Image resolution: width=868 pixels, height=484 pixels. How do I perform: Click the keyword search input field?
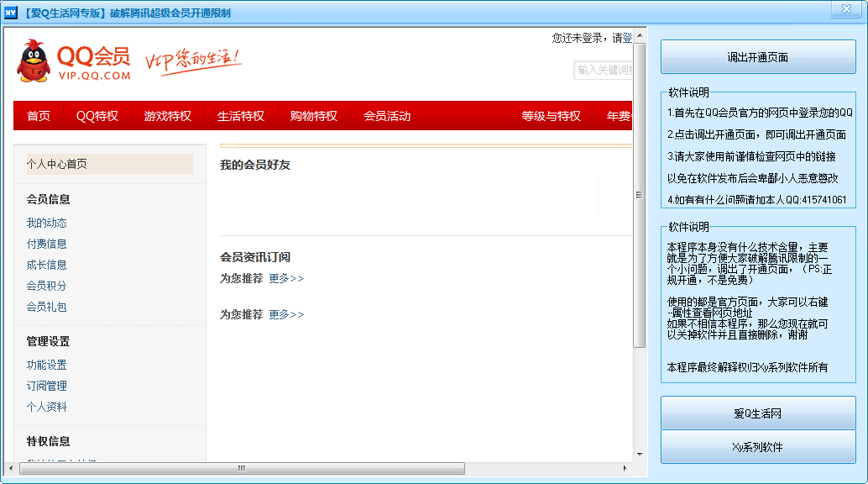pyautogui.click(x=604, y=70)
